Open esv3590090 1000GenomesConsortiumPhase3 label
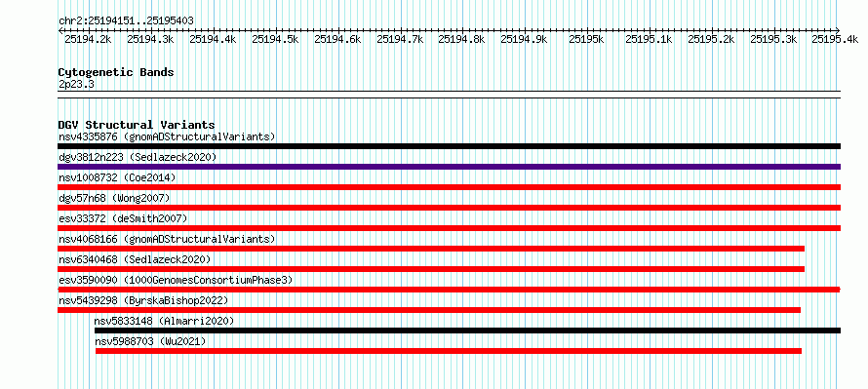Viewport: 868px width, 389px height. (176, 280)
